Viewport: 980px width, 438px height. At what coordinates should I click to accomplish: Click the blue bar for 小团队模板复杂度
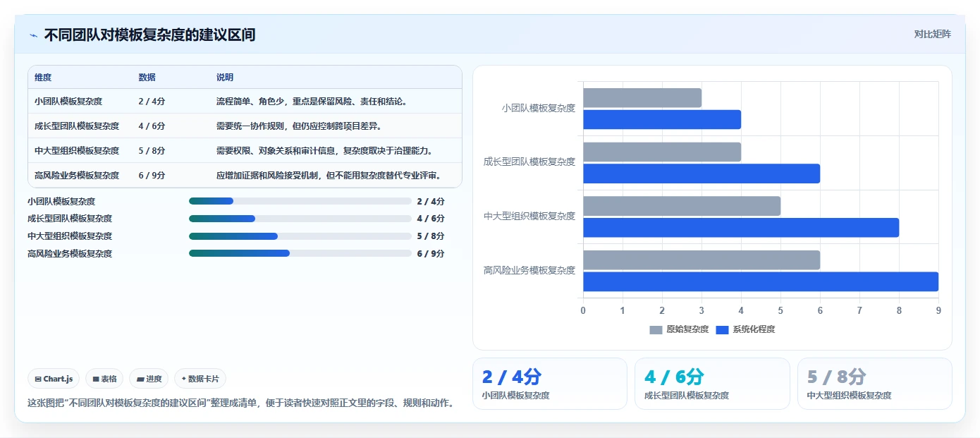[662, 119]
